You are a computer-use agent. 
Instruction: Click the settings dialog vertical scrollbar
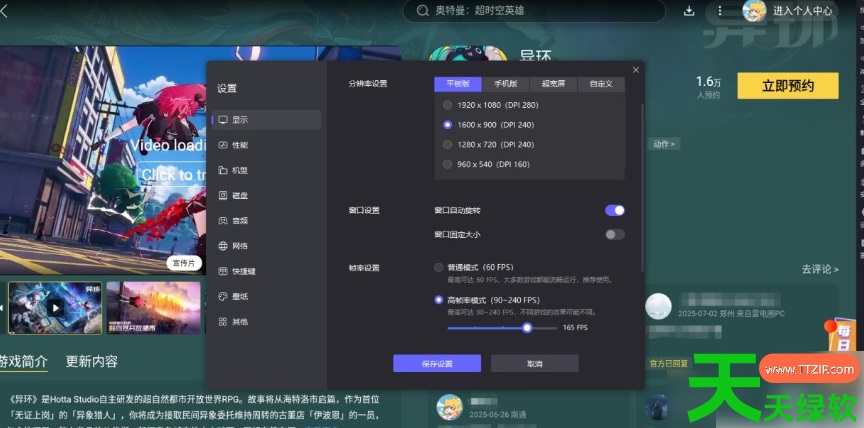pyautogui.click(x=642, y=187)
